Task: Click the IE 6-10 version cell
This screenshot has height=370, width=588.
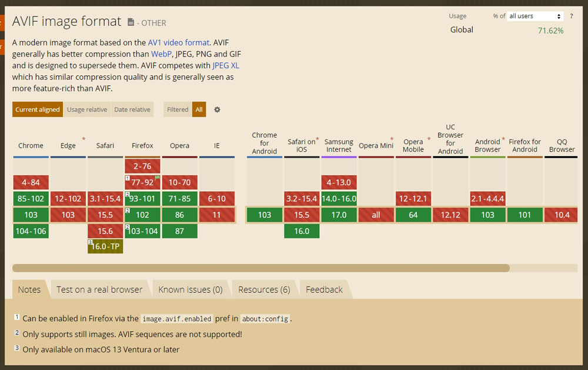Action: coord(217,198)
